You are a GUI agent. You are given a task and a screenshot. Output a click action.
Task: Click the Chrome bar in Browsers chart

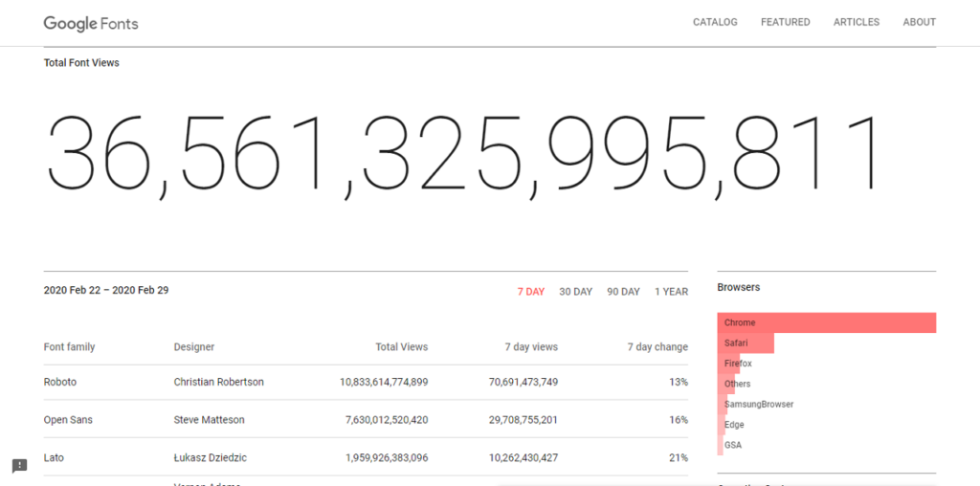[826, 322]
